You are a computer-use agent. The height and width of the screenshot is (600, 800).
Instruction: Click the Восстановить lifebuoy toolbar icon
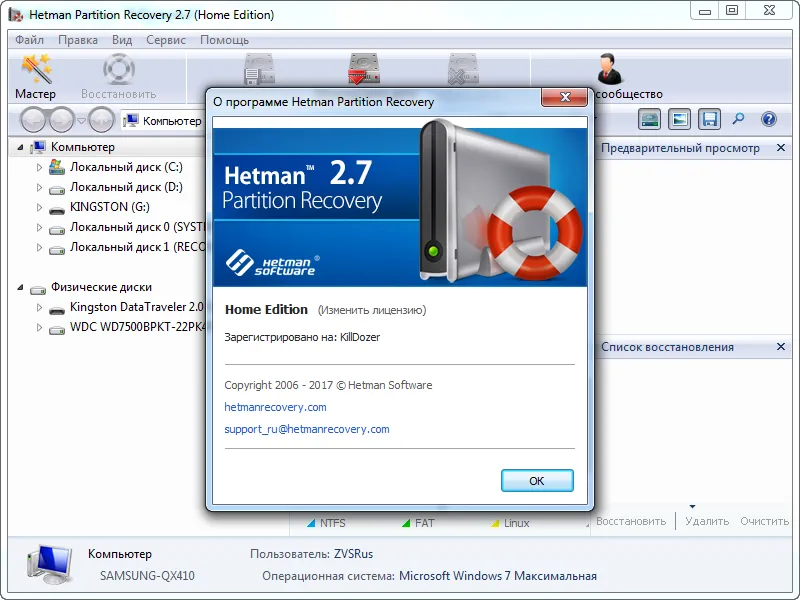118,69
